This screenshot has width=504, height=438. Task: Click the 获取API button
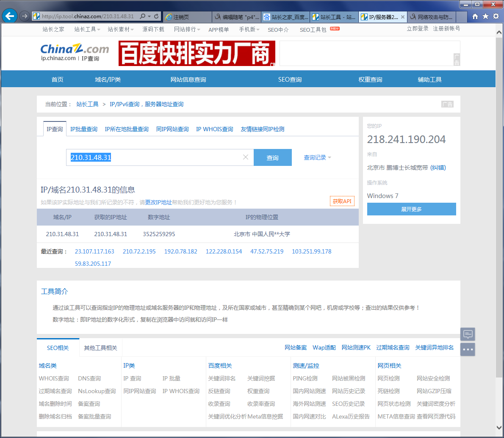(342, 201)
